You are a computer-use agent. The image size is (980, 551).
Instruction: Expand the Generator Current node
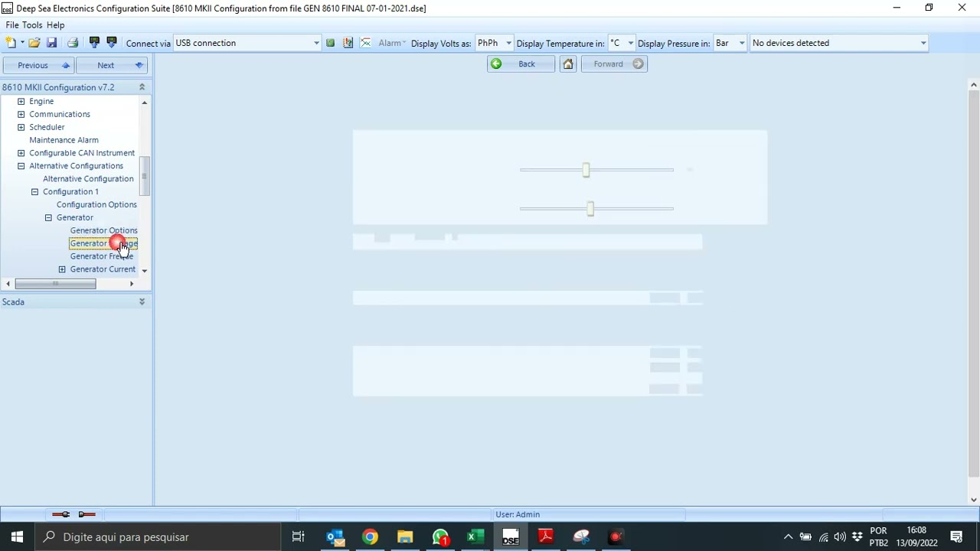click(62, 269)
